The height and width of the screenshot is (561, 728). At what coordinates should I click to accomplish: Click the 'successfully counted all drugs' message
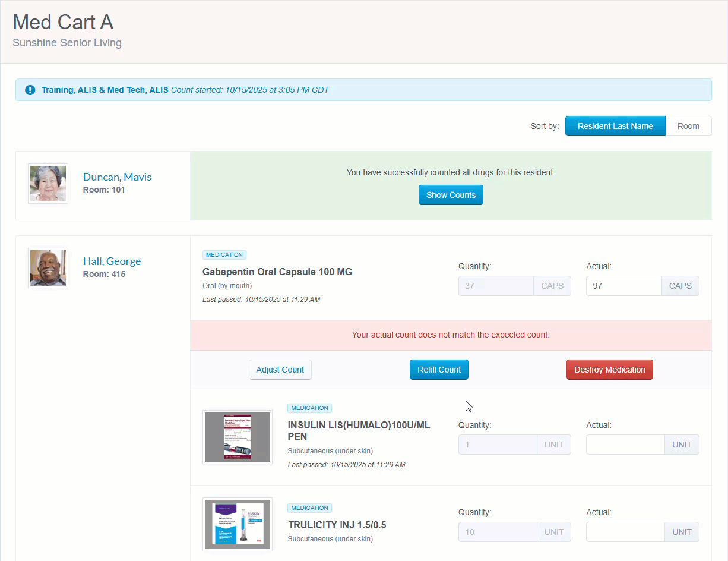[451, 172]
